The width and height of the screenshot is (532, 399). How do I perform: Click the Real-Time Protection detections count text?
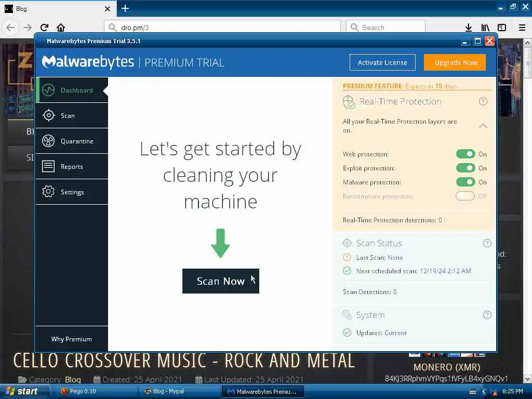tap(392, 220)
